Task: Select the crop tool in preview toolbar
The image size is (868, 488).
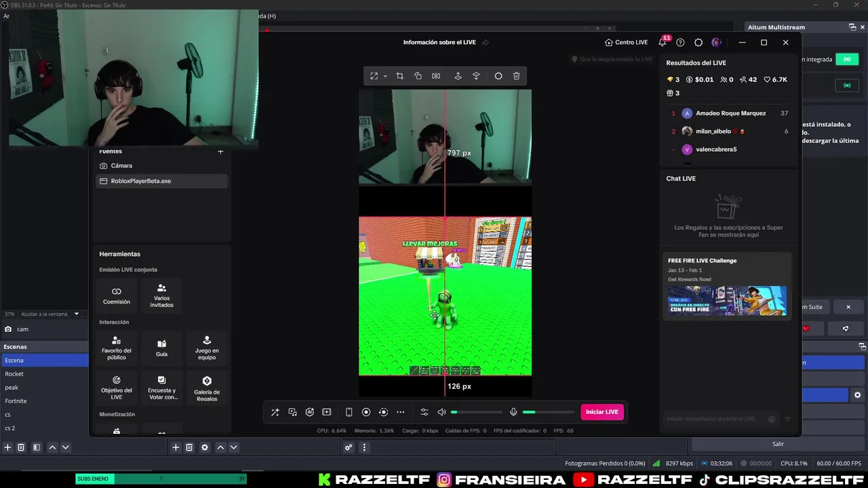Action: click(399, 76)
